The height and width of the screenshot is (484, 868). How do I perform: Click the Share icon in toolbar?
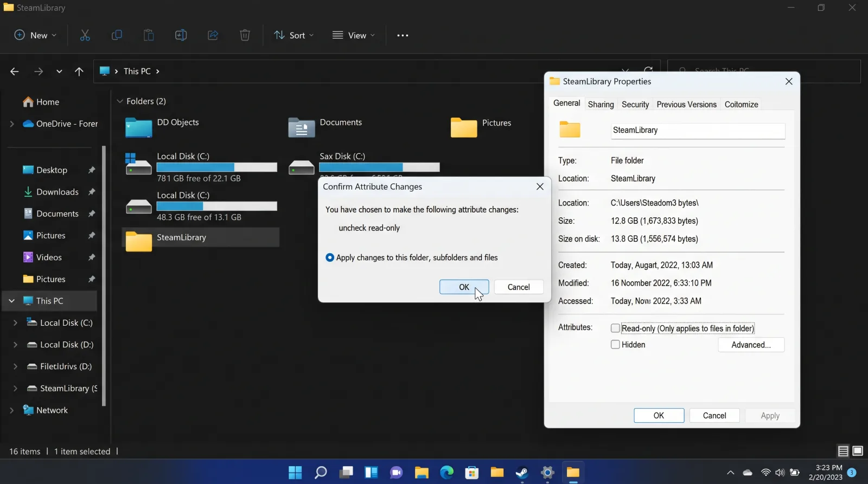(x=213, y=35)
